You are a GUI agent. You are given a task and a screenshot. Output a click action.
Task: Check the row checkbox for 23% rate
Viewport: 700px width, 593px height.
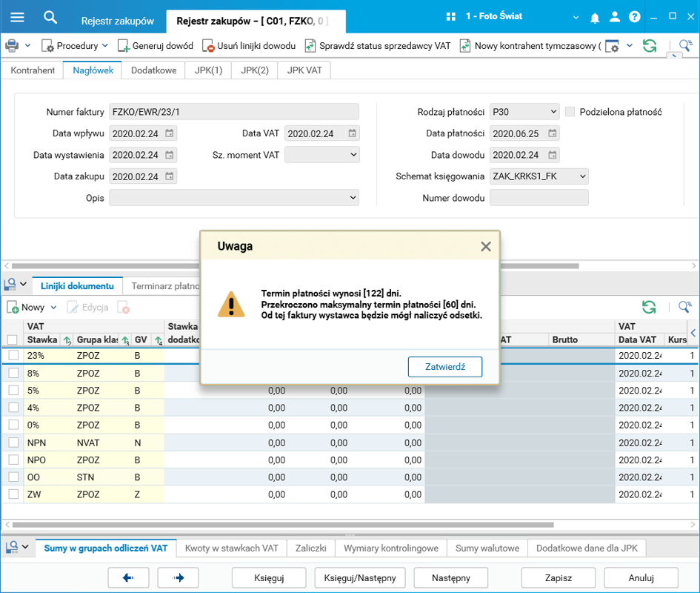coord(13,356)
